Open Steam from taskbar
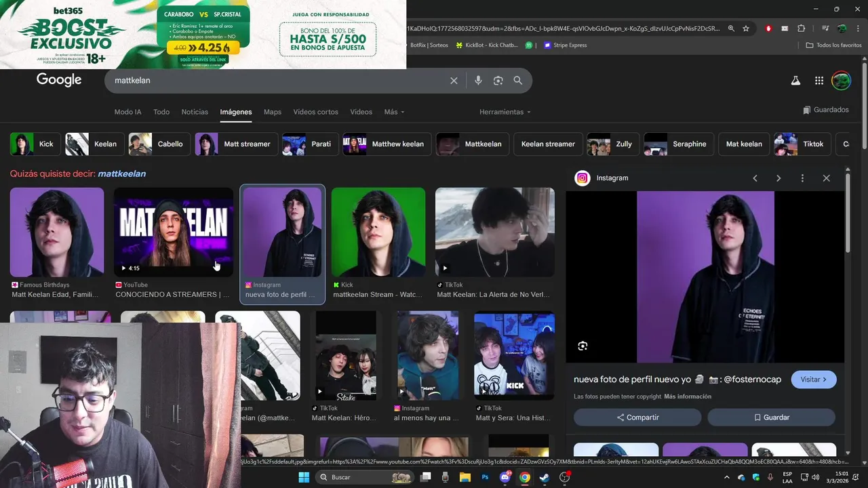Image resolution: width=868 pixels, height=488 pixels. [x=544, y=477]
